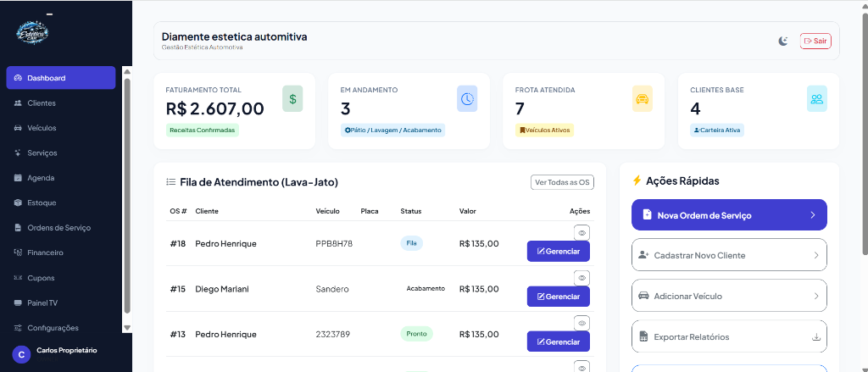The width and height of the screenshot is (868, 372).
Task: Toggle dark mode moon icon
Action: coord(782,41)
